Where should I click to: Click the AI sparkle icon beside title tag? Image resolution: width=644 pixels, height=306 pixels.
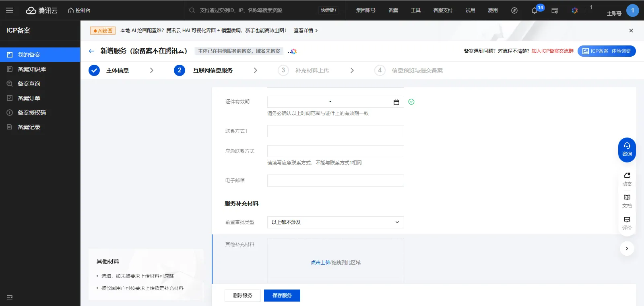[293, 51]
